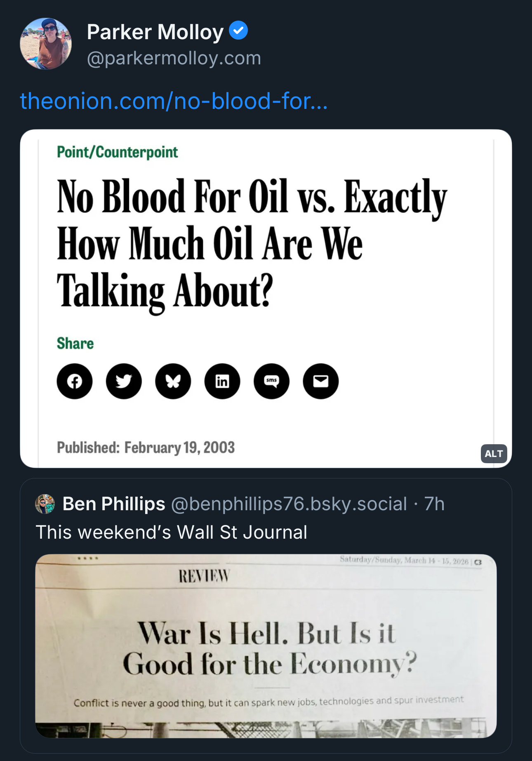
Task: Click the blue verified checkmark badge
Action: (x=238, y=31)
